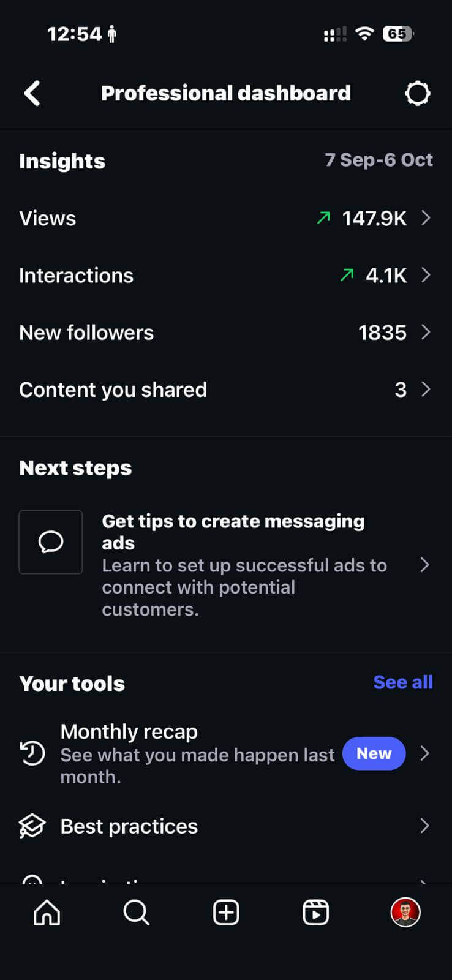
Task: Open the Reels icon
Action: [x=315, y=913]
